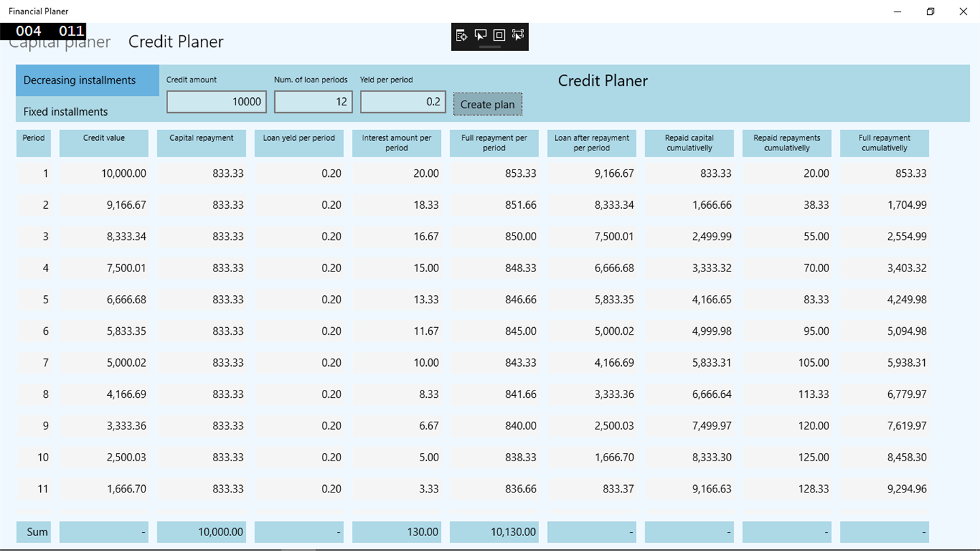Click the Capital repayment column header

click(201, 143)
